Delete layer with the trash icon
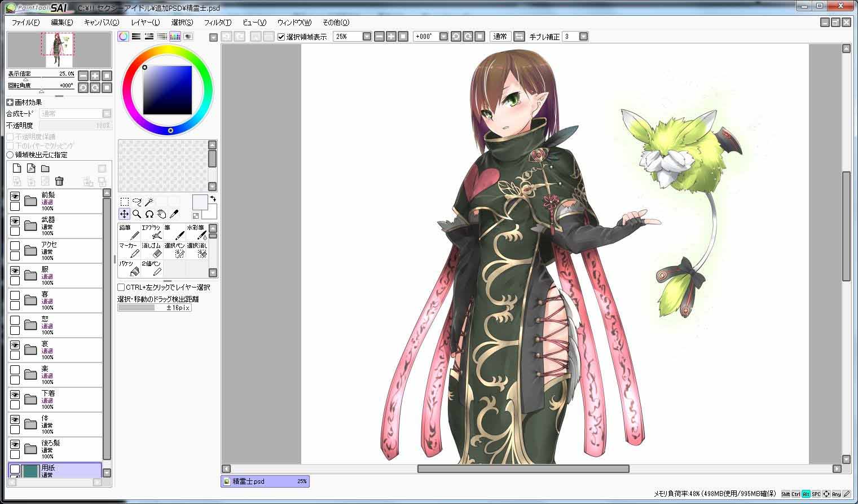This screenshot has height=504, width=858. click(59, 181)
